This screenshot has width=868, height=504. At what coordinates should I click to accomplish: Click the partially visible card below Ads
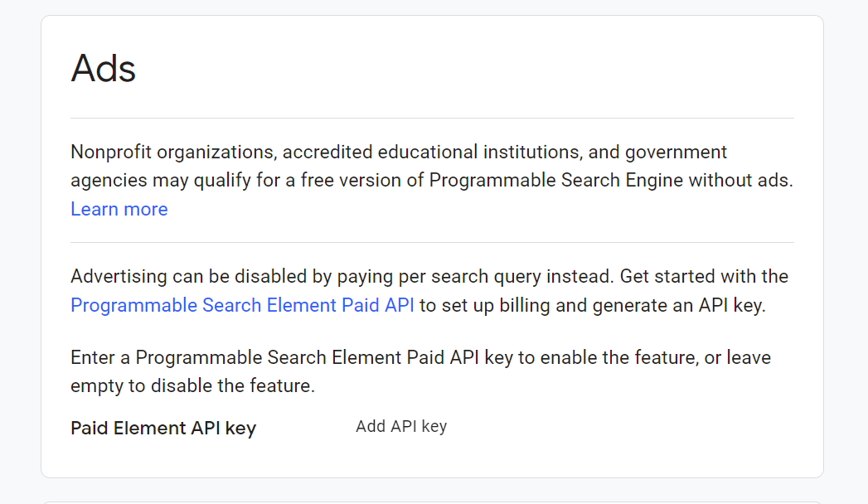coord(431,499)
